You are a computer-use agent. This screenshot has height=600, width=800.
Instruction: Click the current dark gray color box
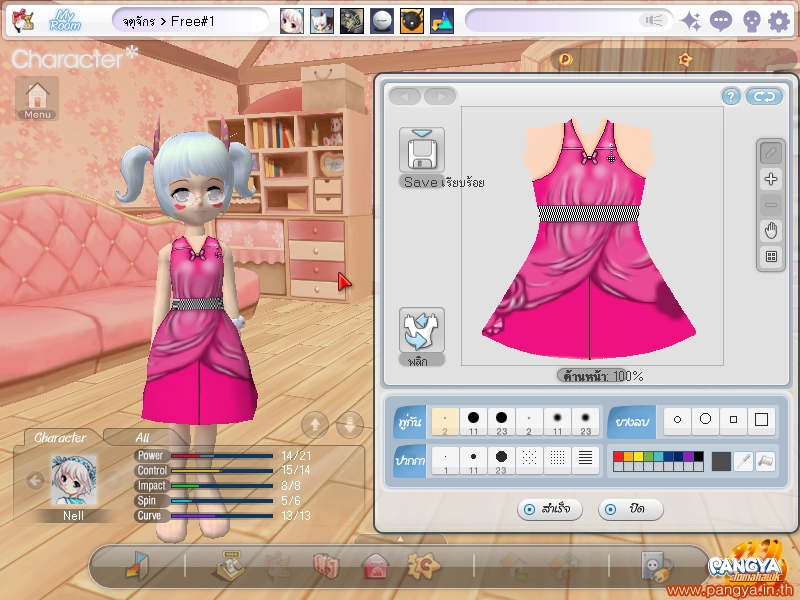point(721,462)
